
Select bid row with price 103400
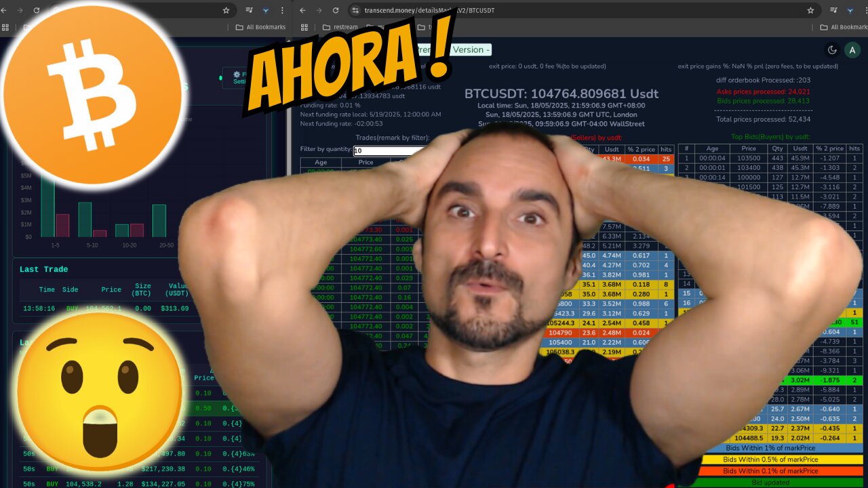click(x=770, y=167)
